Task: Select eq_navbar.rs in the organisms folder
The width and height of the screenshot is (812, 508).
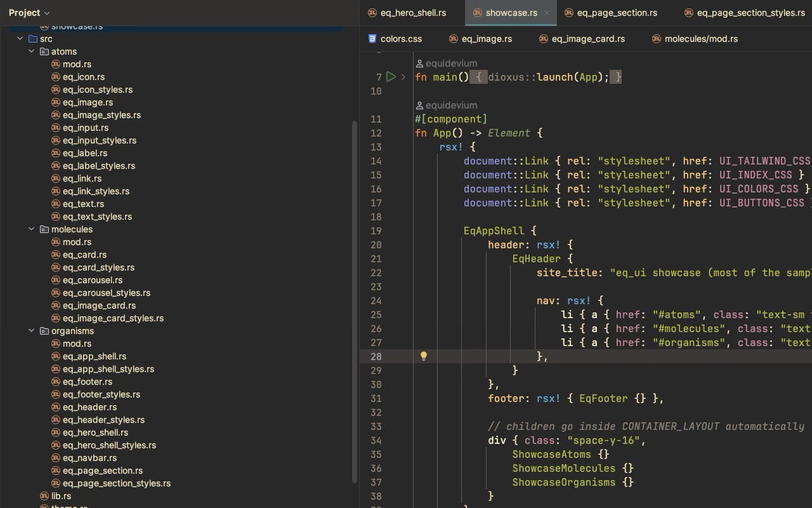Action: click(89, 458)
